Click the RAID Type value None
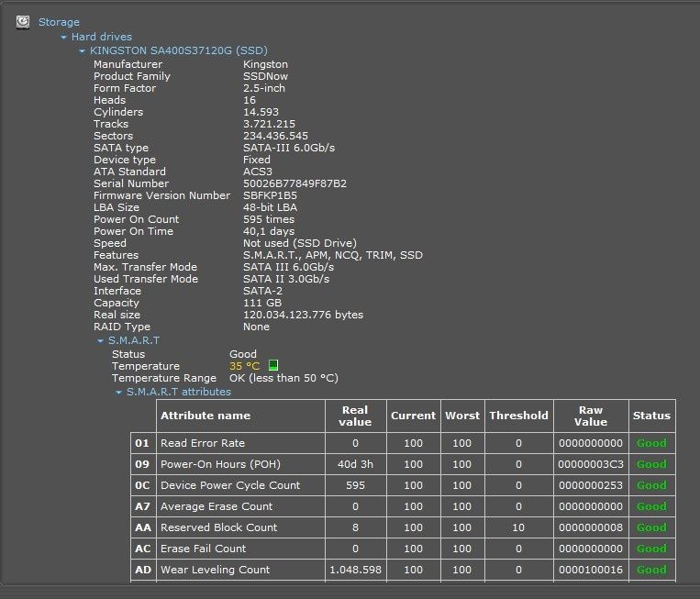The width and height of the screenshot is (700, 599). click(x=256, y=327)
